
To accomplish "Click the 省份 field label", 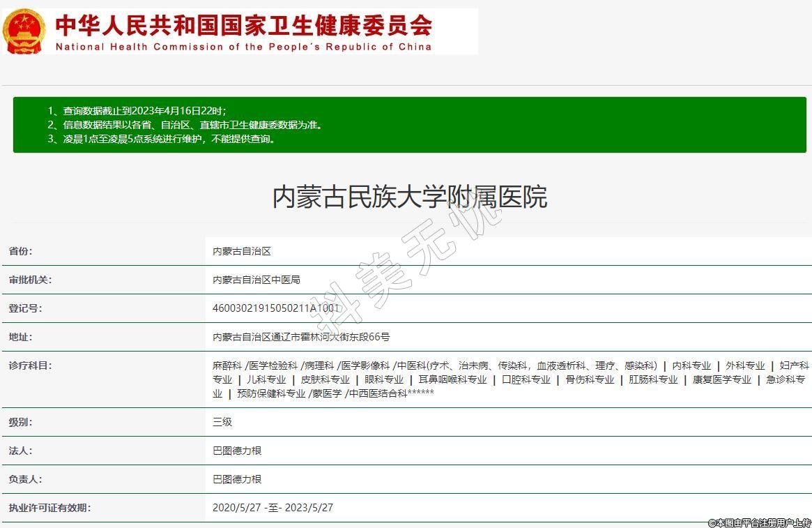I will (20, 251).
